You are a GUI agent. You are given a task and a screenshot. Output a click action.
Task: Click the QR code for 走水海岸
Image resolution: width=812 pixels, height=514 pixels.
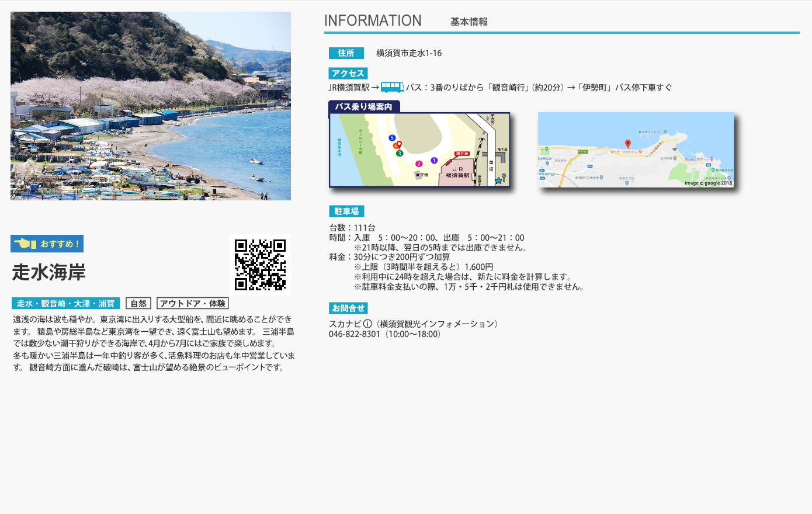(260, 265)
